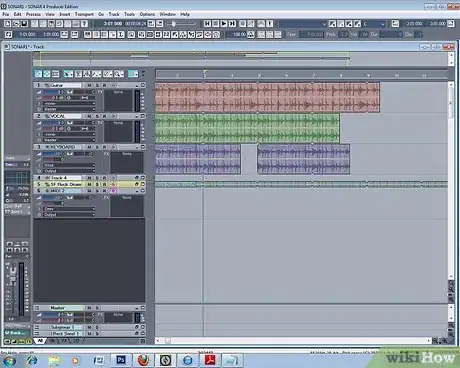Image resolution: width=460 pixels, height=368 pixels.
Task: Minimize the Guitar track strip
Action: click(137, 85)
